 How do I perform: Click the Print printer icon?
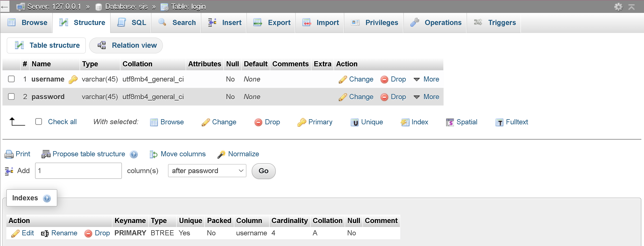[x=9, y=154]
